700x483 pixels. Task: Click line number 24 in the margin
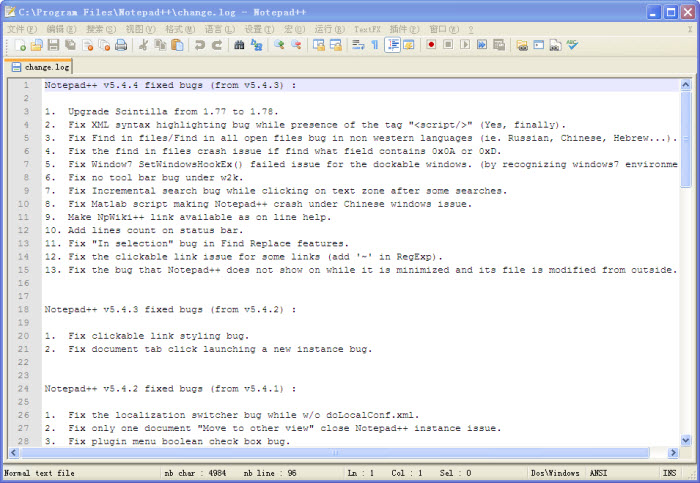point(23,388)
